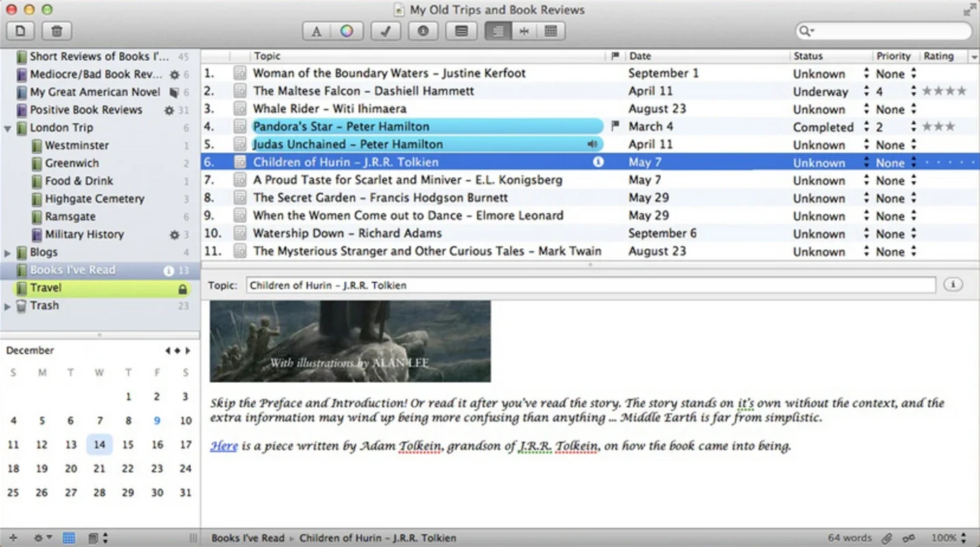Jump to today with calendar diamond button
Image resolution: width=980 pixels, height=547 pixels.
(178, 351)
